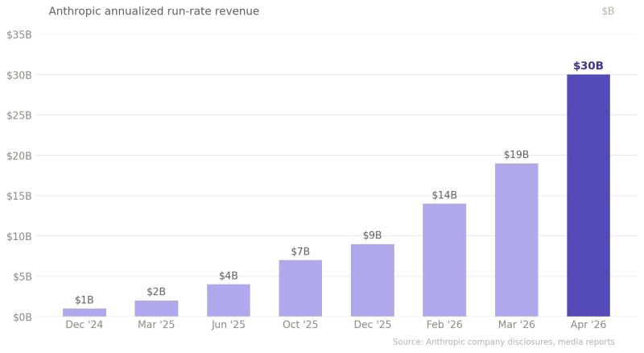Click the Oct '25 bar
The height and width of the screenshot is (353, 644).
(300, 288)
